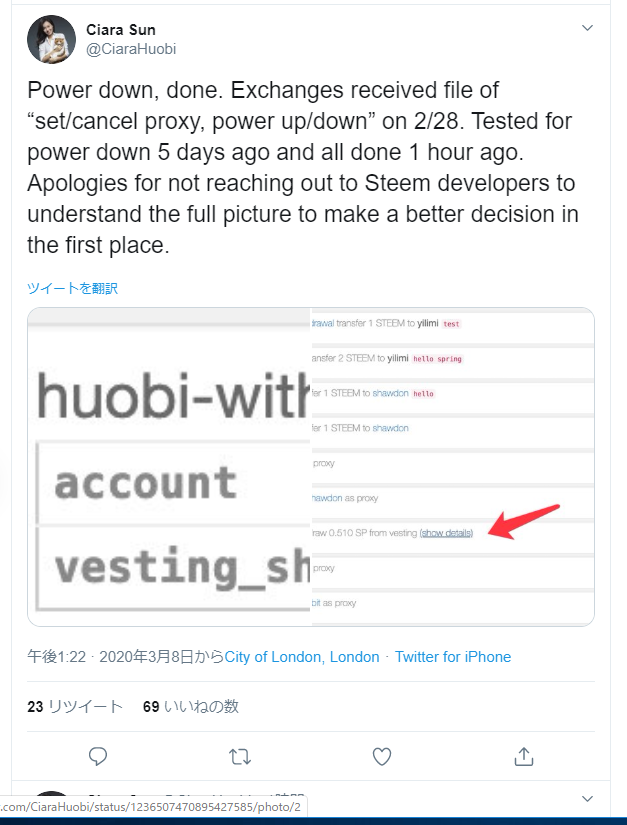
Task: Click the Twitter for iPhone source link
Action: pos(453,657)
